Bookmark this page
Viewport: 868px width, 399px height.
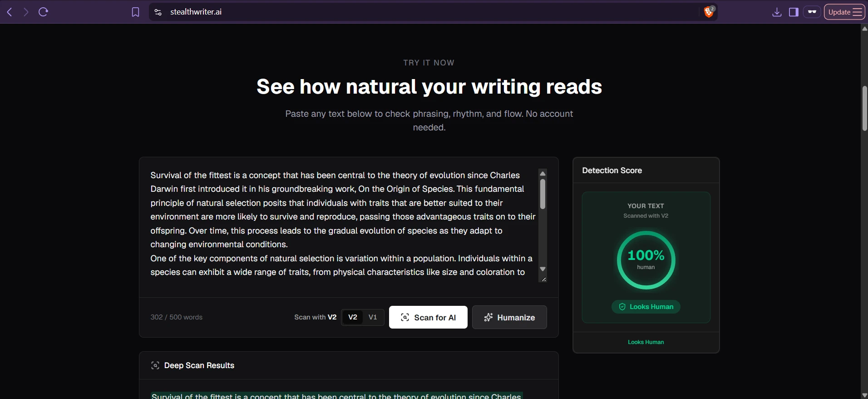(135, 12)
